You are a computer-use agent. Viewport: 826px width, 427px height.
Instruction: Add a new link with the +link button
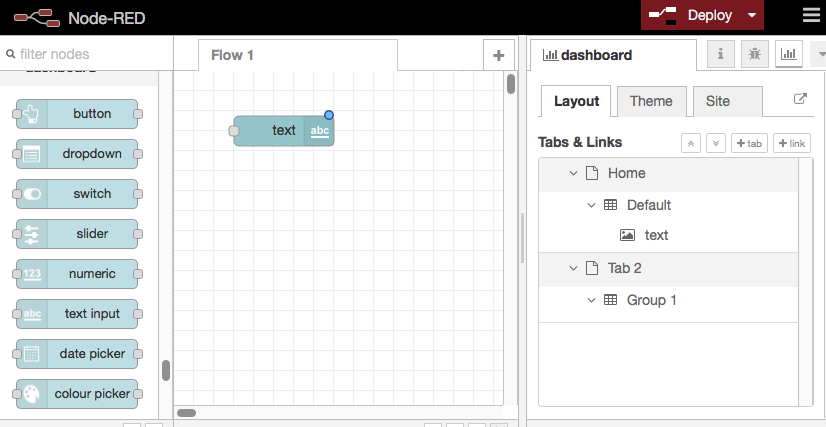click(x=792, y=143)
